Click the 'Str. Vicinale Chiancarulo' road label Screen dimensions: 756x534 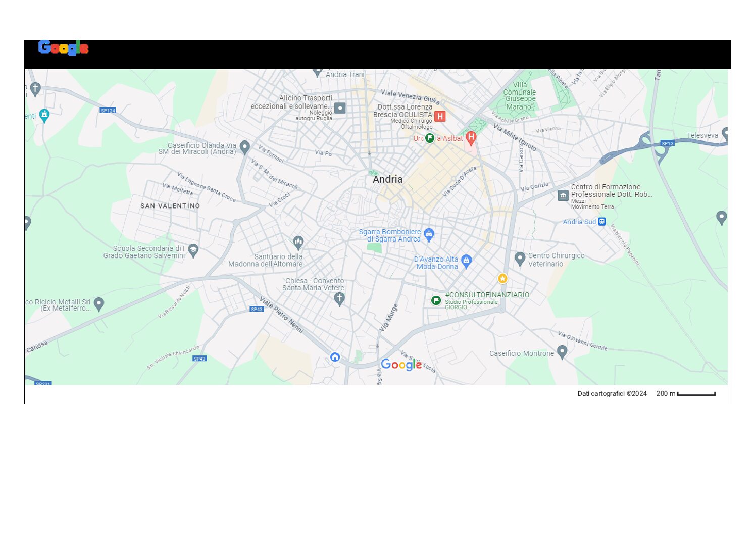pyautogui.click(x=173, y=358)
